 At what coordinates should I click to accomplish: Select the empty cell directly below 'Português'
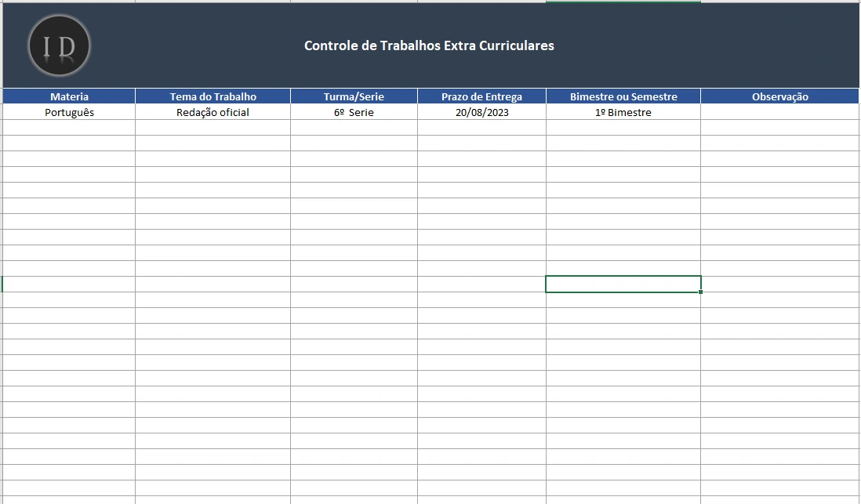(69, 128)
